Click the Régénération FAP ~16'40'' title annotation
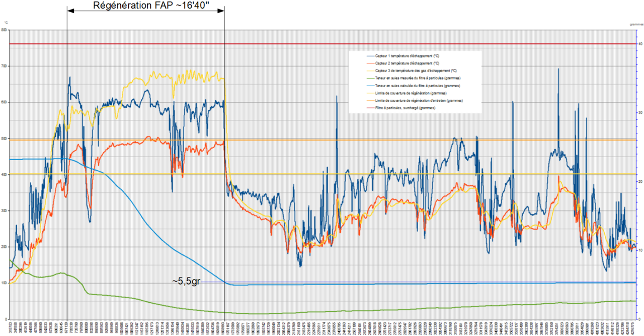This screenshot has height=336, width=644. tap(144, 6)
